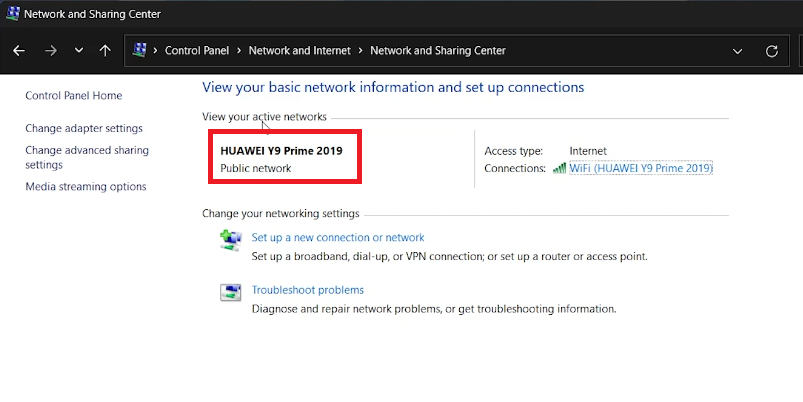803x402 pixels.
Task: Click the Public network label
Action: [256, 168]
